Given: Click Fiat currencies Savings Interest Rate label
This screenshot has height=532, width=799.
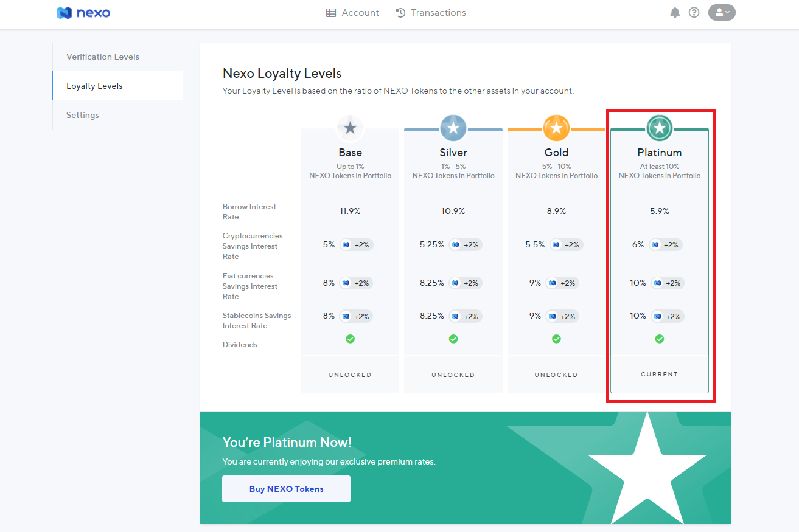Looking at the screenshot, I should (x=250, y=286).
